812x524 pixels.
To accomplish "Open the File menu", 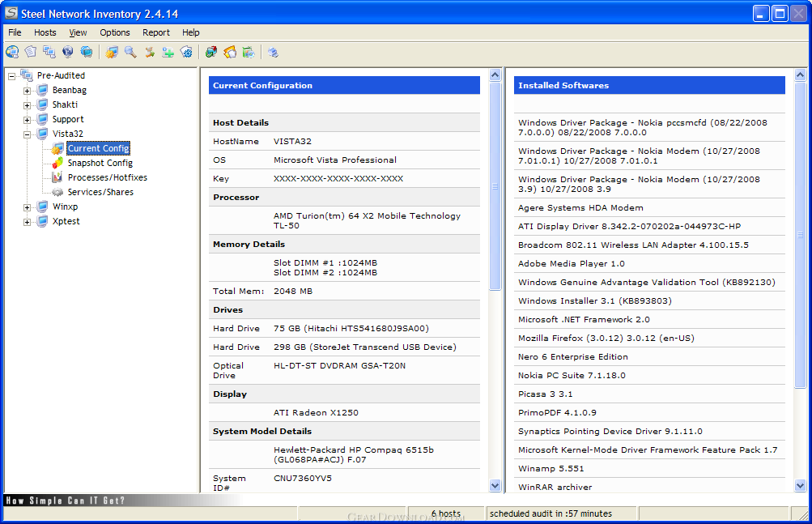I will (x=15, y=32).
